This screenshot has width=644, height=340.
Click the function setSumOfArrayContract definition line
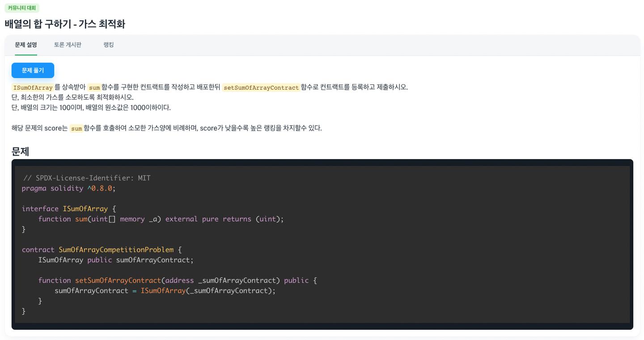[177, 281]
